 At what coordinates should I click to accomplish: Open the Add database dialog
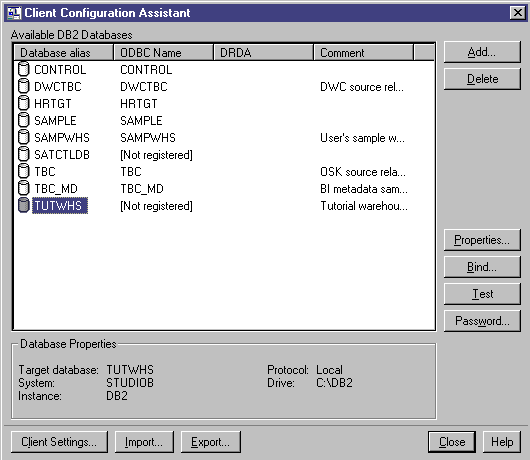tap(482, 52)
